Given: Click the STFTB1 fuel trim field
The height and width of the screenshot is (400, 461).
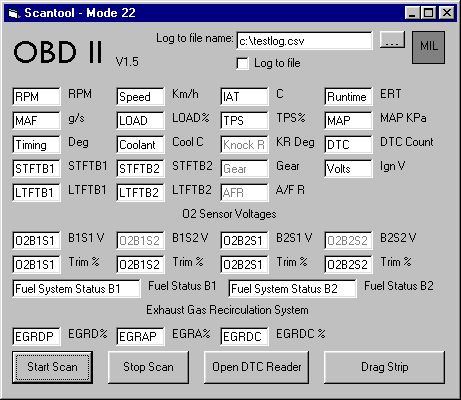Looking at the screenshot, I should [36, 169].
